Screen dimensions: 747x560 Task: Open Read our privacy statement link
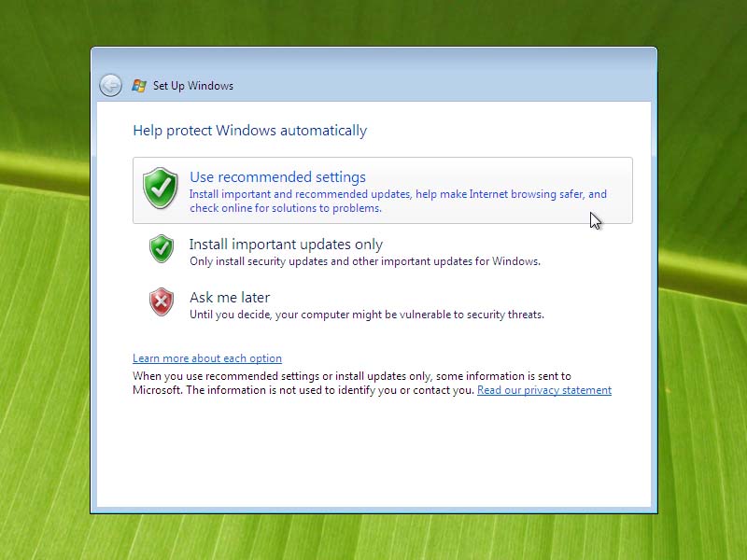click(544, 390)
